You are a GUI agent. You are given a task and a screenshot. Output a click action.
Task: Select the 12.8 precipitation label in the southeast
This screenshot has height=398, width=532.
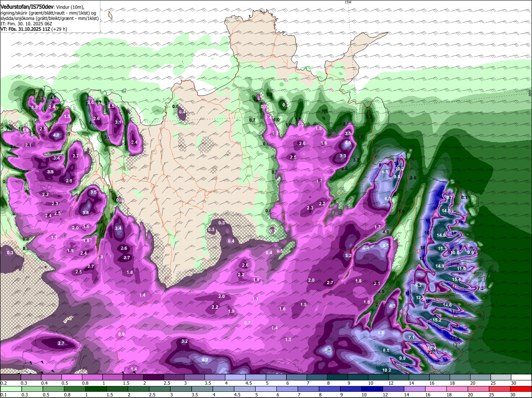click(x=420, y=298)
